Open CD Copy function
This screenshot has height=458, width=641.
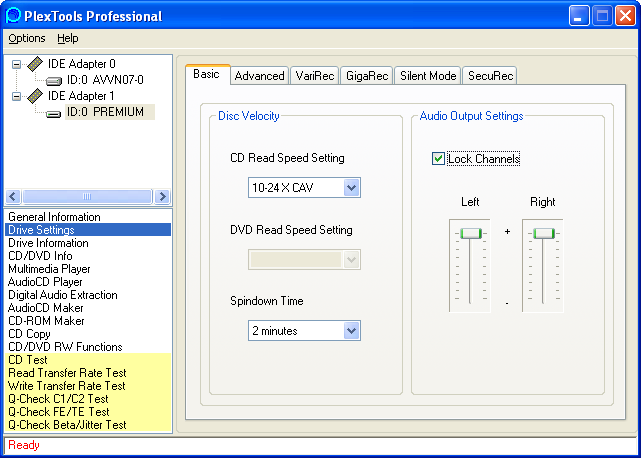click(x=88, y=334)
